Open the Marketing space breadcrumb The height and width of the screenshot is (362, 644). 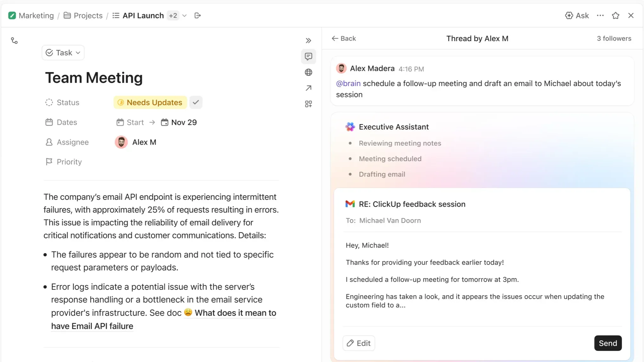(x=31, y=16)
